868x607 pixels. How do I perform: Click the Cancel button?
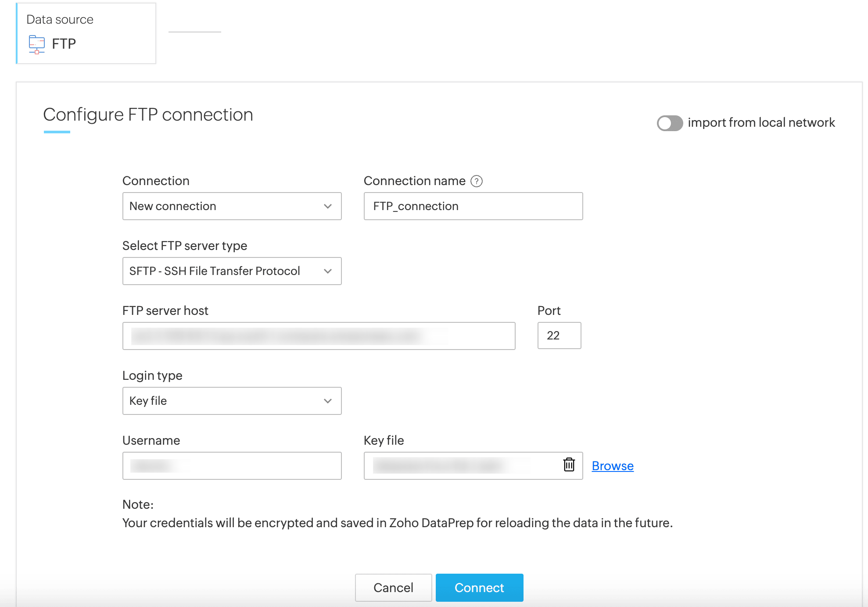coord(393,588)
